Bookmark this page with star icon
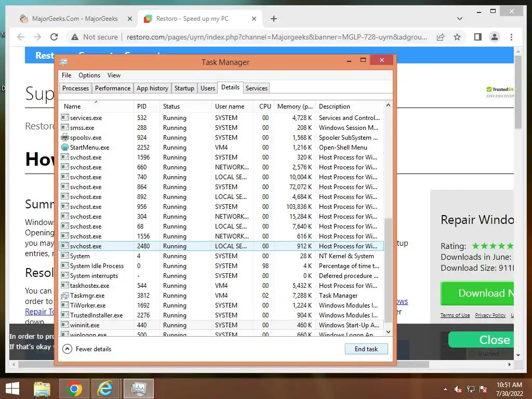This screenshot has width=532, height=399. [457, 37]
